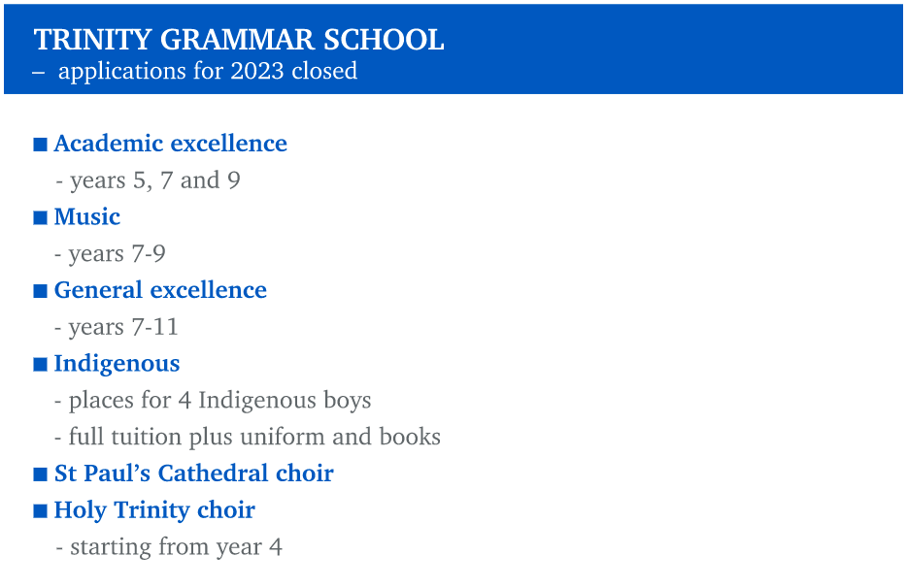Open the Music scholarship link
Viewport: 907px width, 588px height.
click(x=87, y=216)
